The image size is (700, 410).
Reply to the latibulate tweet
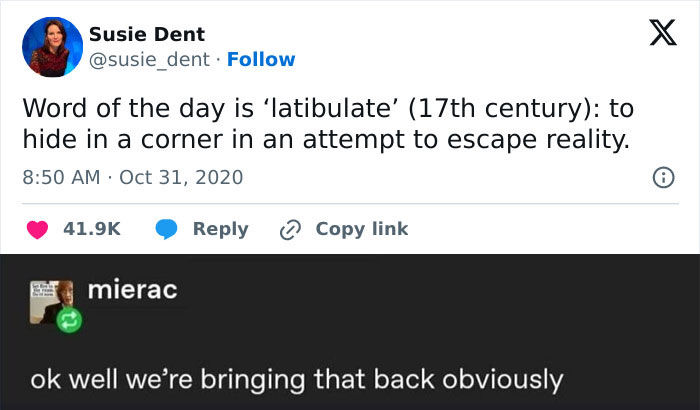pos(221,229)
